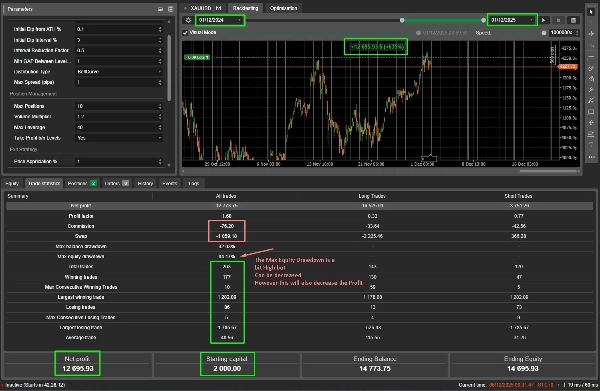Click stepper arrows for Volume Multiplier
The width and height of the screenshot is (600, 391).
(160, 117)
